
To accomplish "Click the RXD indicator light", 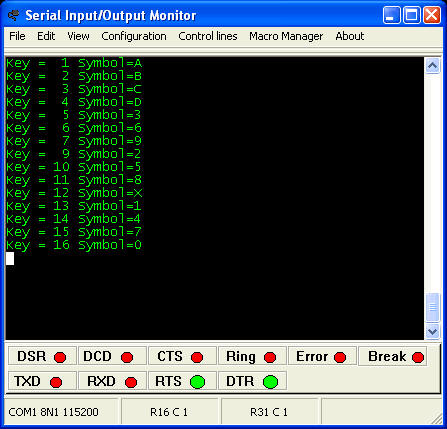I will click(131, 382).
